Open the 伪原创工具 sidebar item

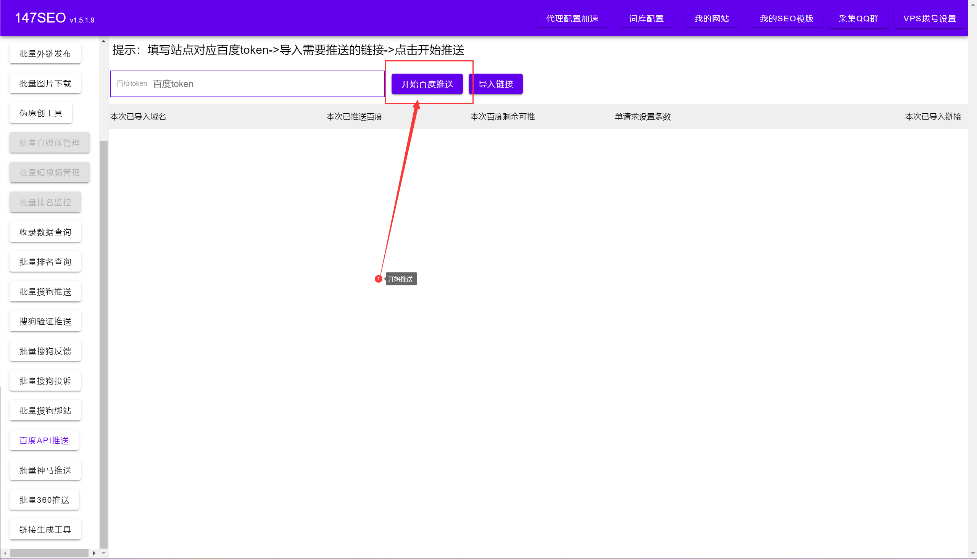(x=41, y=113)
